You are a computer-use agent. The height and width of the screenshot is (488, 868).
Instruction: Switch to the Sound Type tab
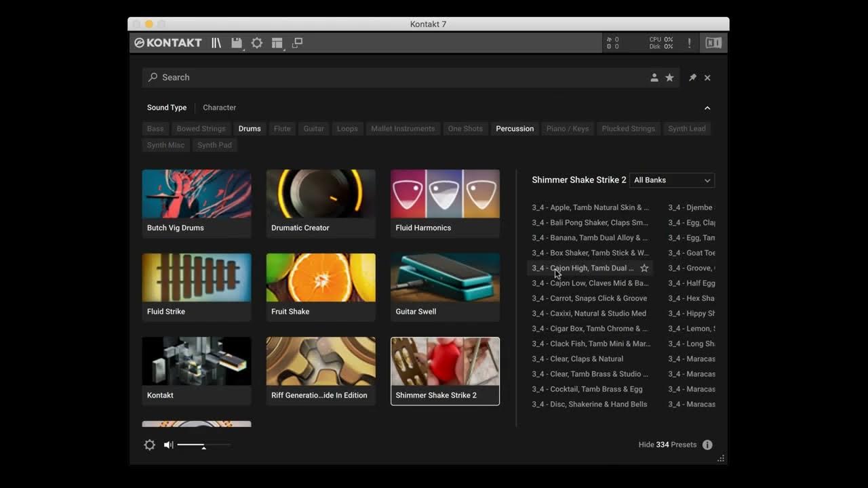point(167,107)
